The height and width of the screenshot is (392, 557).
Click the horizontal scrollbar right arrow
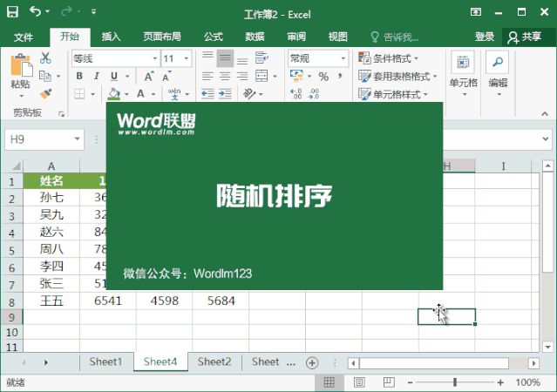click(x=533, y=363)
